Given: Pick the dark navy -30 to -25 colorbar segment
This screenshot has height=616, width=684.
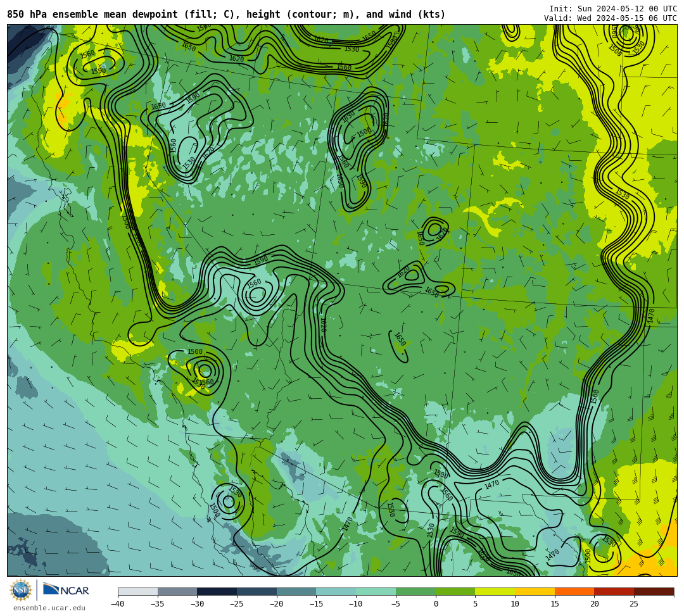Looking at the screenshot, I should 217,591.
